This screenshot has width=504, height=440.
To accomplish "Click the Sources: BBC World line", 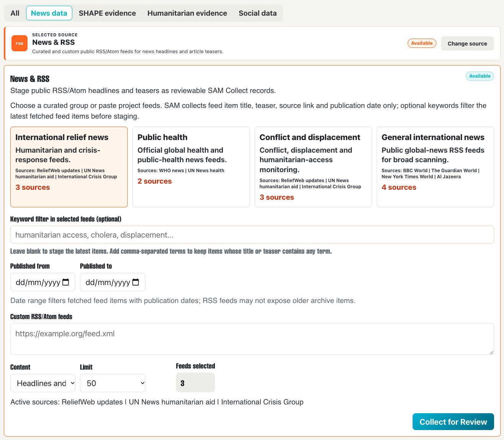I will click(431, 174).
